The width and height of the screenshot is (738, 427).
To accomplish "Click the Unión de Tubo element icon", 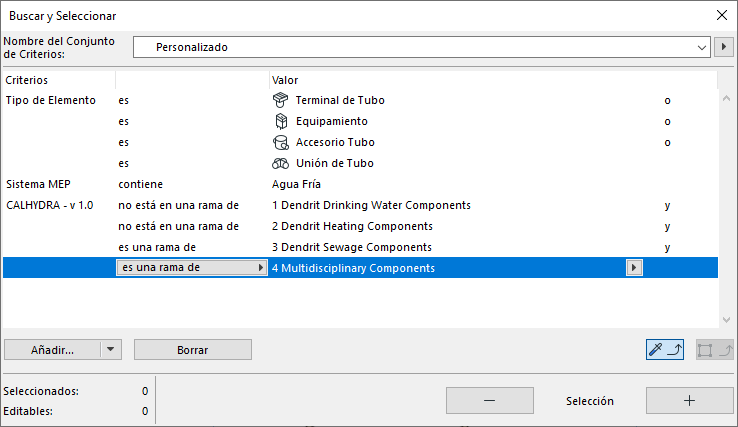I will point(280,163).
